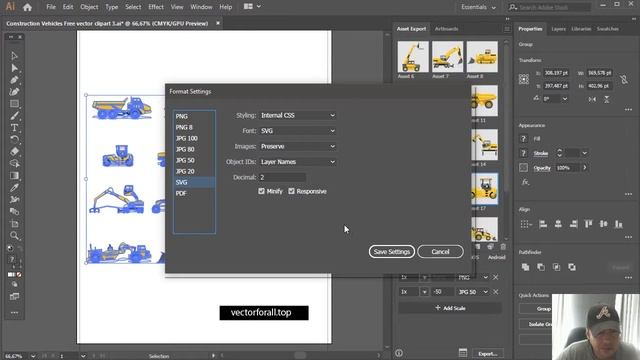Click the Stroke color swatch in Appearance
The height and width of the screenshot is (360, 640).
point(524,153)
